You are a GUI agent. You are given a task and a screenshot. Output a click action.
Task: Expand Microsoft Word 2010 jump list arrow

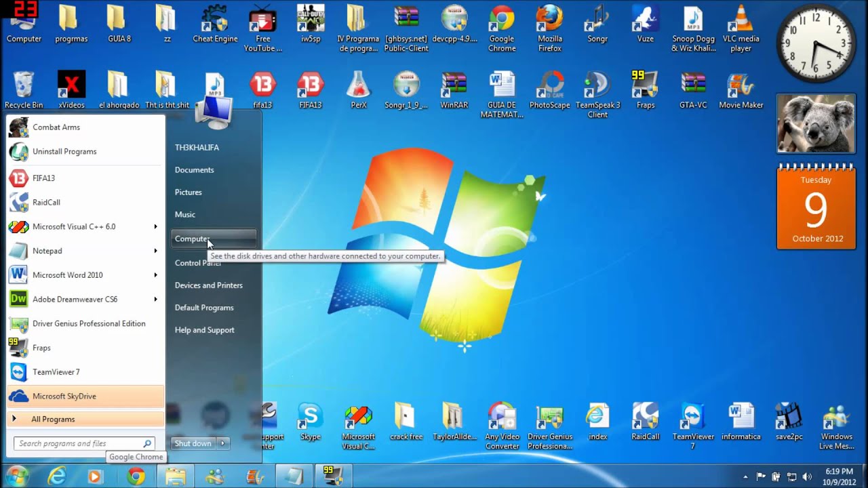[155, 275]
